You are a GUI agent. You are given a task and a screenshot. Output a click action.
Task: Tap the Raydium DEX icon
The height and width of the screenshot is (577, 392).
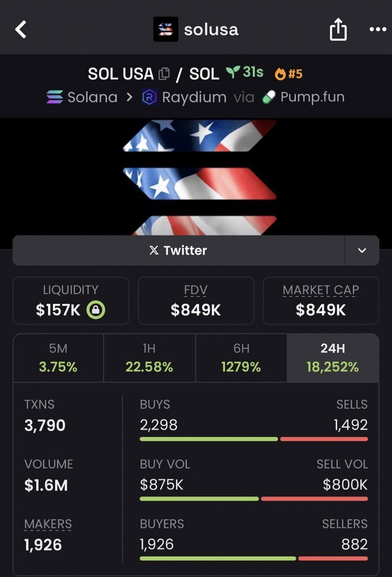(149, 97)
